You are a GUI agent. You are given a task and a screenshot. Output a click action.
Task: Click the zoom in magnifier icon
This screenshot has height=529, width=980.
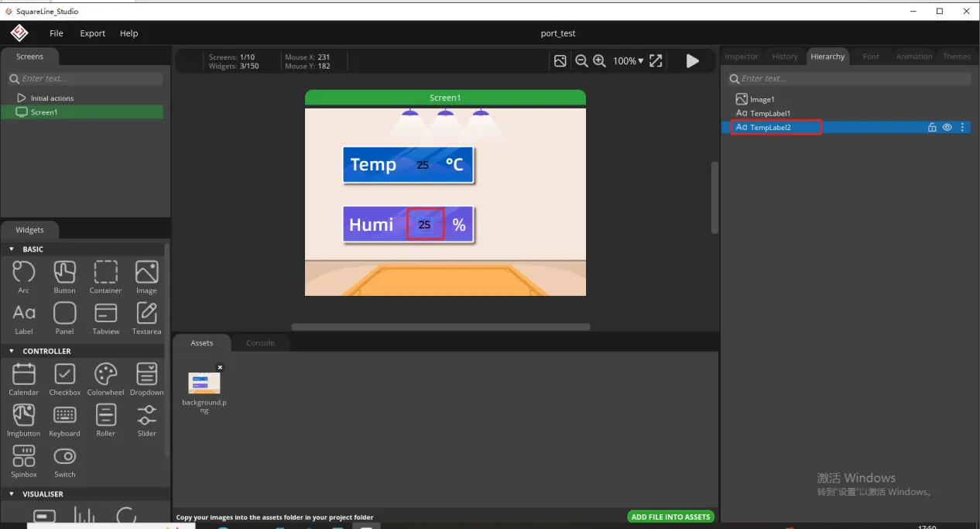pyautogui.click(x=599, y=61)
